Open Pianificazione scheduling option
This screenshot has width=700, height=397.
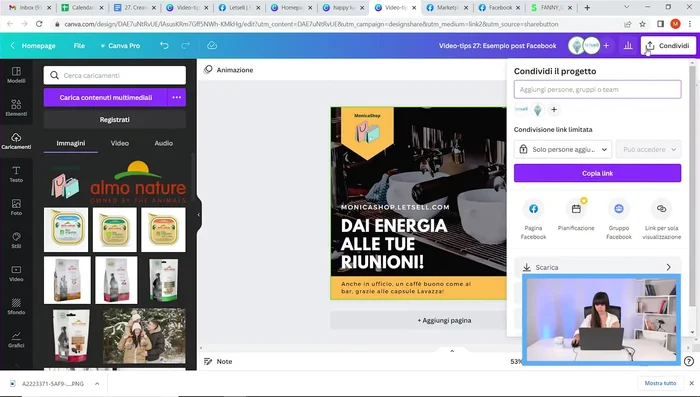pos(576,215)
